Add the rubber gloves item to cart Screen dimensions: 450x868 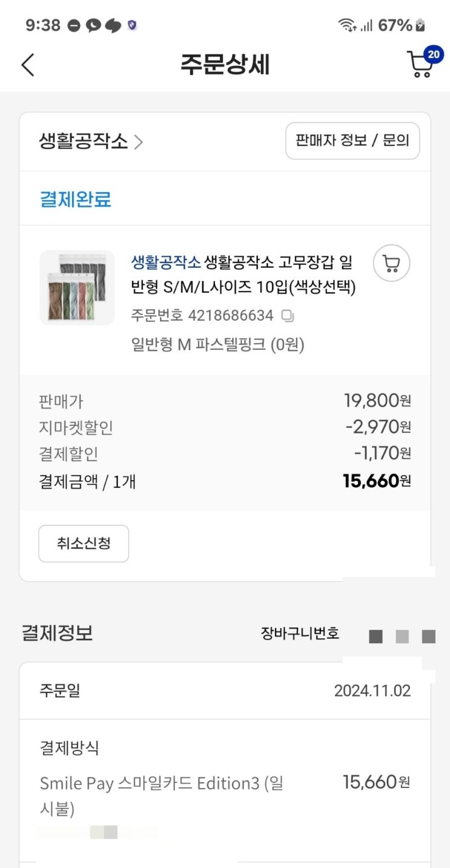point(391,264)
